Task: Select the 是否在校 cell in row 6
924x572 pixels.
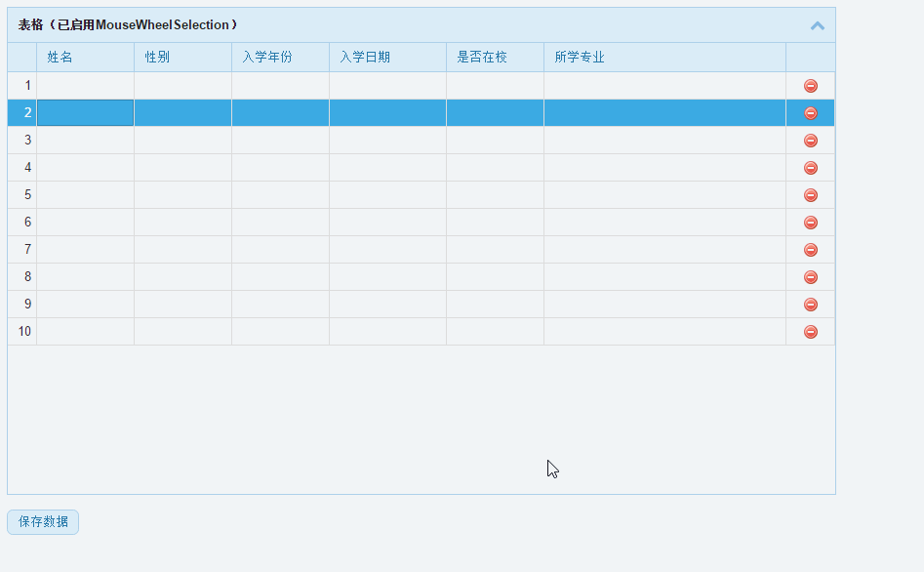Action: pyautogui.click(x=495, y=223)
